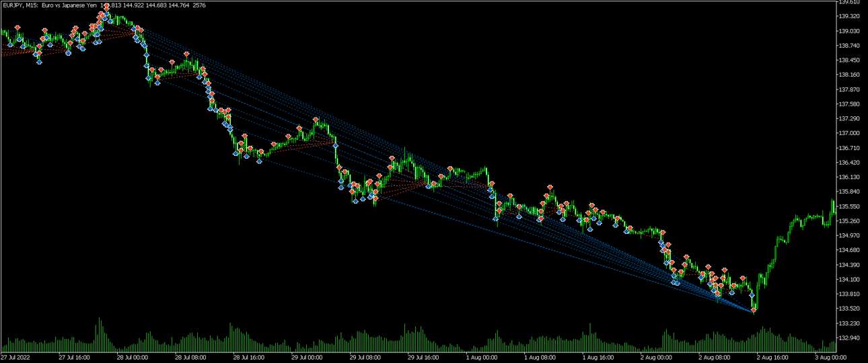Click the '29 Jul 16:00' time label

(423, 358)
